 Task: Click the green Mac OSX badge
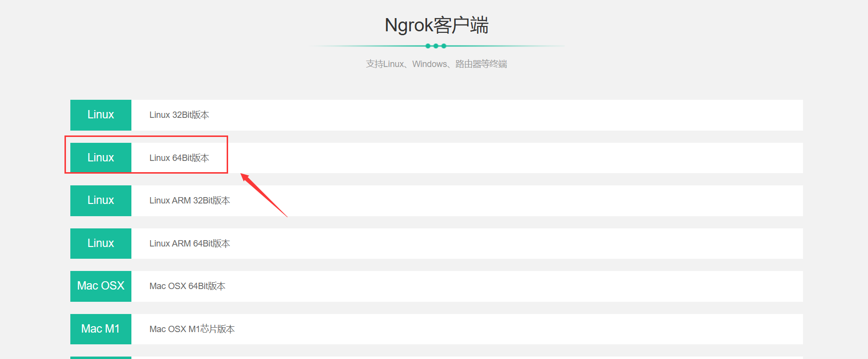click(101, 286)
